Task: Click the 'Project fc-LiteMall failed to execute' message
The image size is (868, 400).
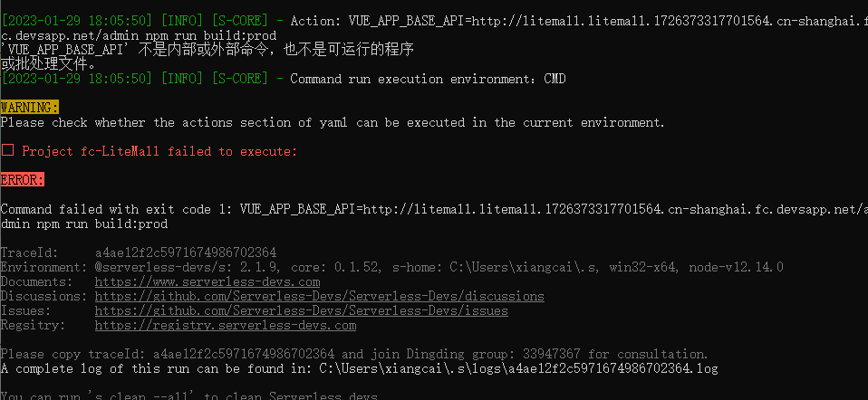Action: (x=159, y=151)
